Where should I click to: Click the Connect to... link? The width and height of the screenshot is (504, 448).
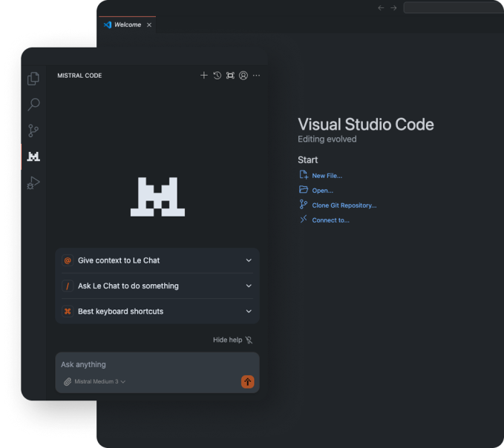tap(330, 220)
